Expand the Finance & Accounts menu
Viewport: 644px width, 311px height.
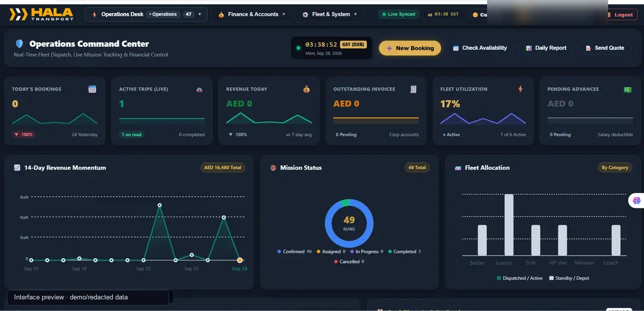click(x=252, y=15)
